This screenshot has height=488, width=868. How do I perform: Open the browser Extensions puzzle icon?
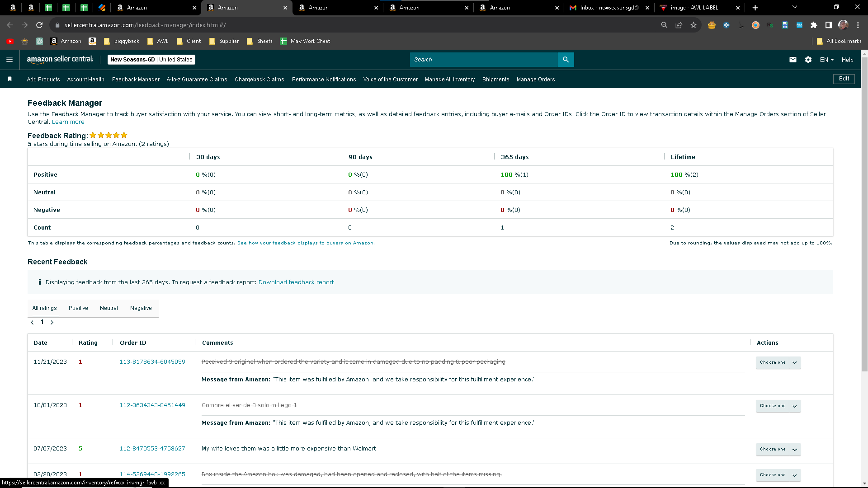click(814, 25)
